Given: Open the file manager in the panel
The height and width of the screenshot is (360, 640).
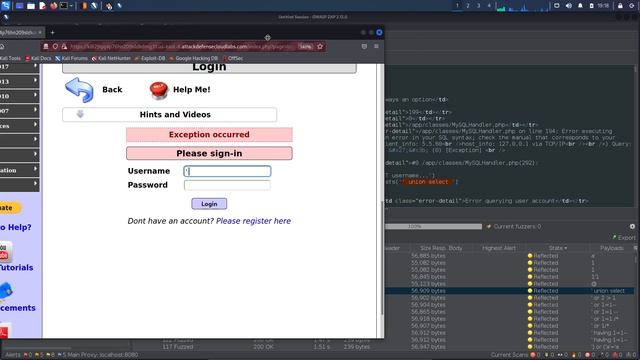Looking at the screenshot, I should (31, 6).
